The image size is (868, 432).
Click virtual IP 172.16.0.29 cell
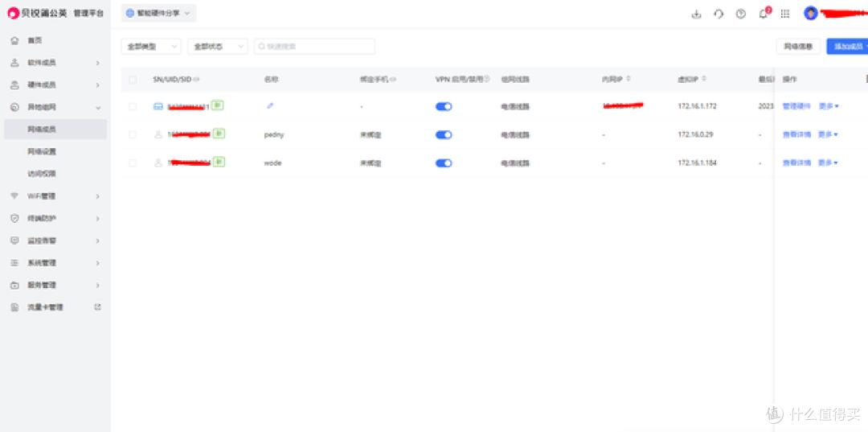click(695, 134)
